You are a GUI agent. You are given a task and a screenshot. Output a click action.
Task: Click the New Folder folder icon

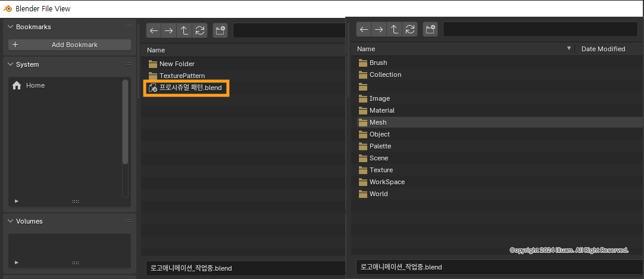tap(153, 64)
